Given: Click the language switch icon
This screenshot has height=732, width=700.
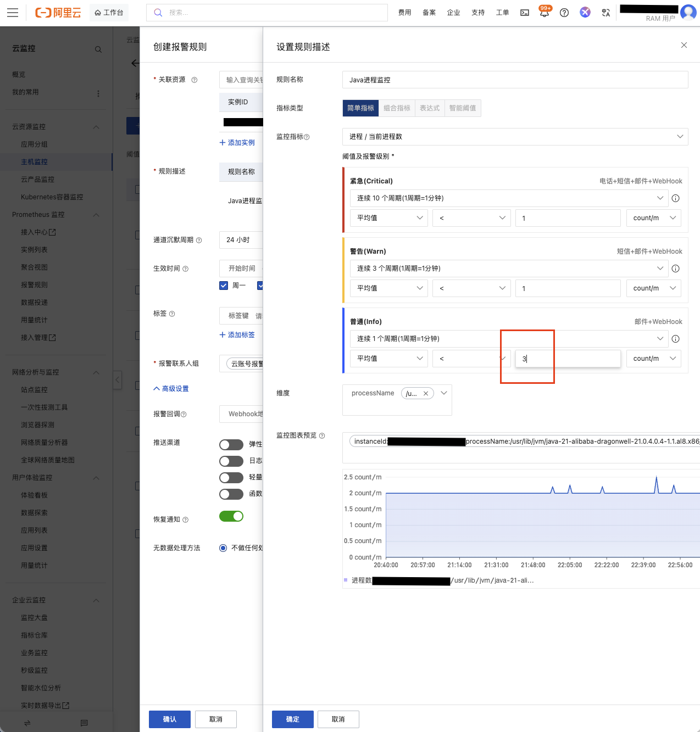Looking at the screenshot, I should pyautogui.click(x=605, y=12).
